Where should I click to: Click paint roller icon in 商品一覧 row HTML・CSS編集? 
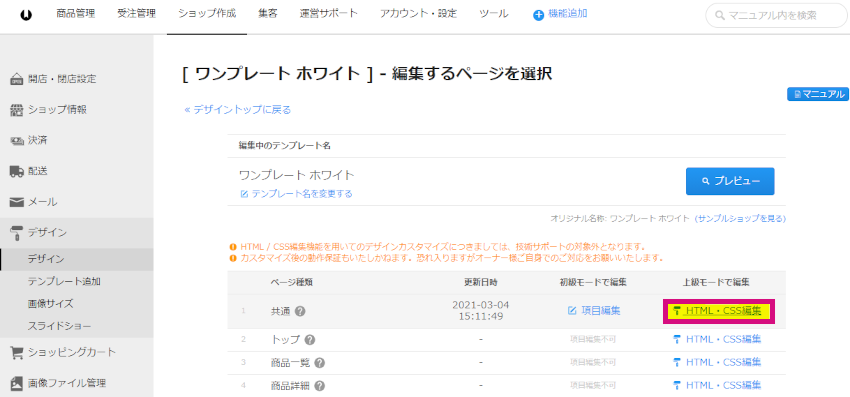pyautogui.click(x=677, y=362)
